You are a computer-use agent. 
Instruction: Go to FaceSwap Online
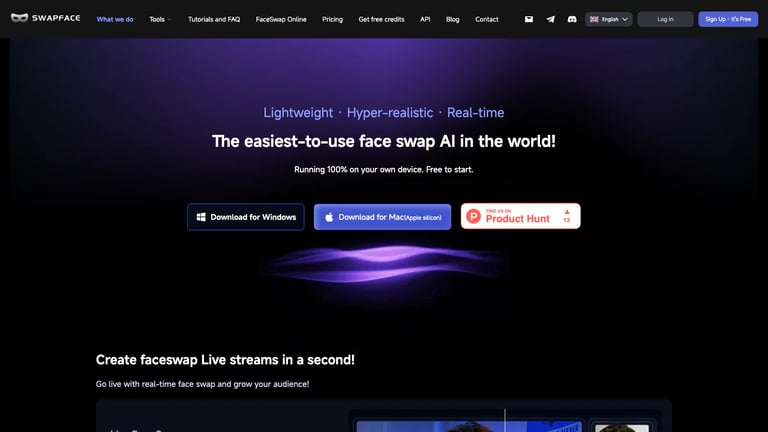[281, 19]
